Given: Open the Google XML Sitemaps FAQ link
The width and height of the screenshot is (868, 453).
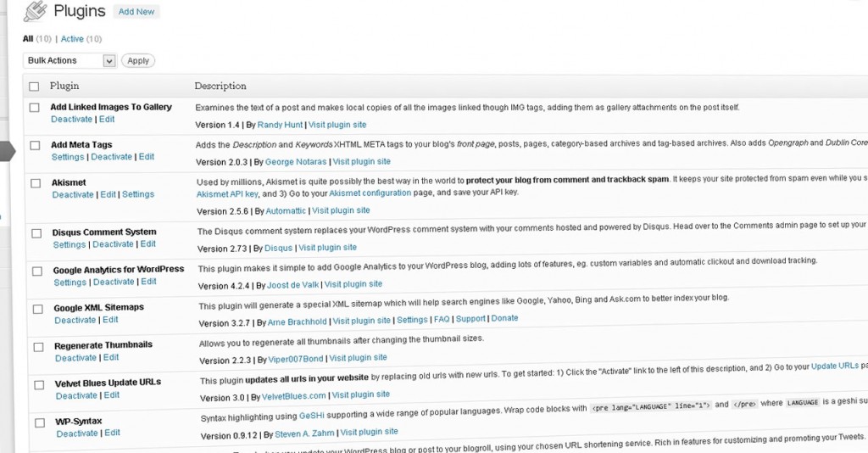Looking at the screenshot, I should tap(442, 320).
